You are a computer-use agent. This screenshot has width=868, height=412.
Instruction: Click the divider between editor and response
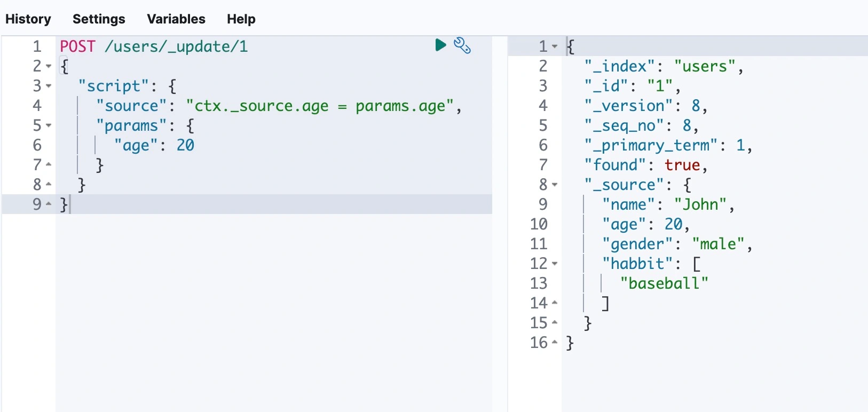(500, 224)
